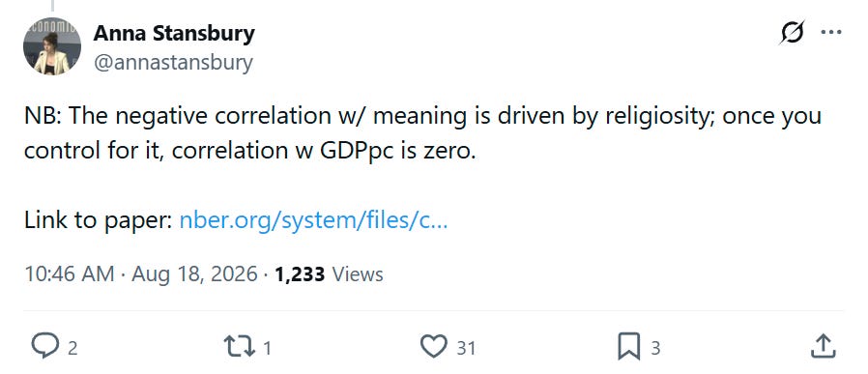
Task: Click the Aug 18, 2026 date
Action: (x=194, y=273)
